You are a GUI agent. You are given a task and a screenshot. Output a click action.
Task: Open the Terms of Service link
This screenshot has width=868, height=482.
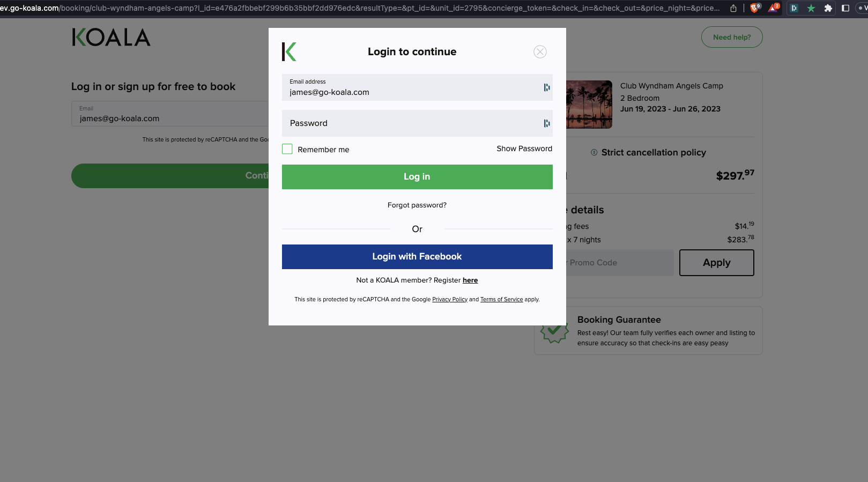(501, 299)
